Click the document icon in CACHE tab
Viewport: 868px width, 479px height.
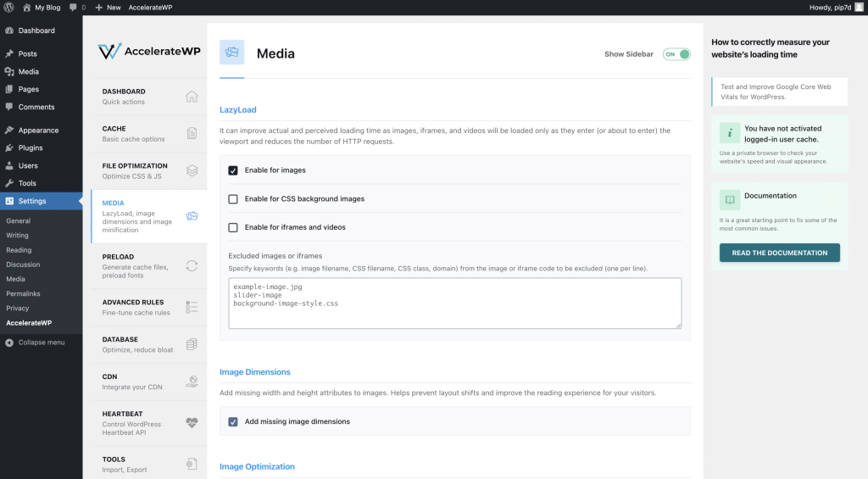tap(192, 133)
